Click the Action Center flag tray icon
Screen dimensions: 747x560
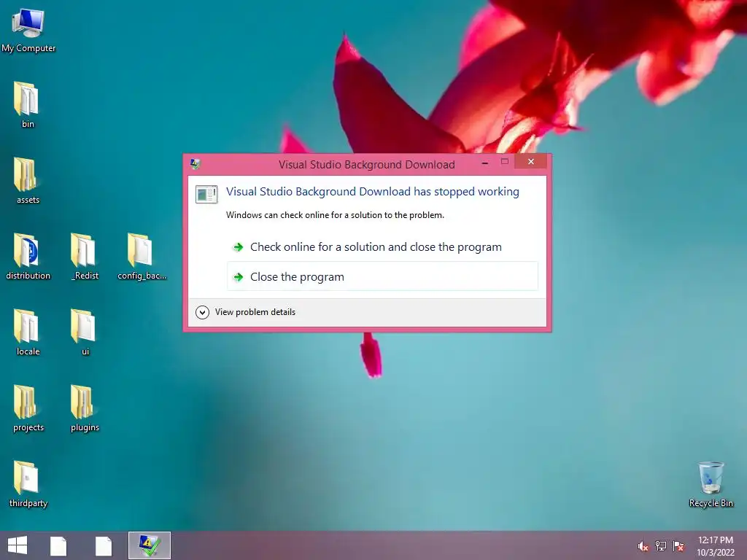coord(678,546)
